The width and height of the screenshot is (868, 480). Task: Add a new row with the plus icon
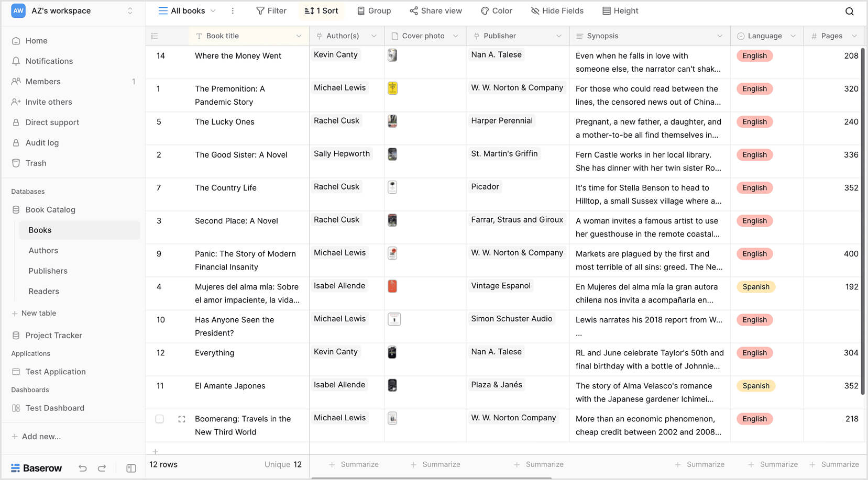(155, 451)
